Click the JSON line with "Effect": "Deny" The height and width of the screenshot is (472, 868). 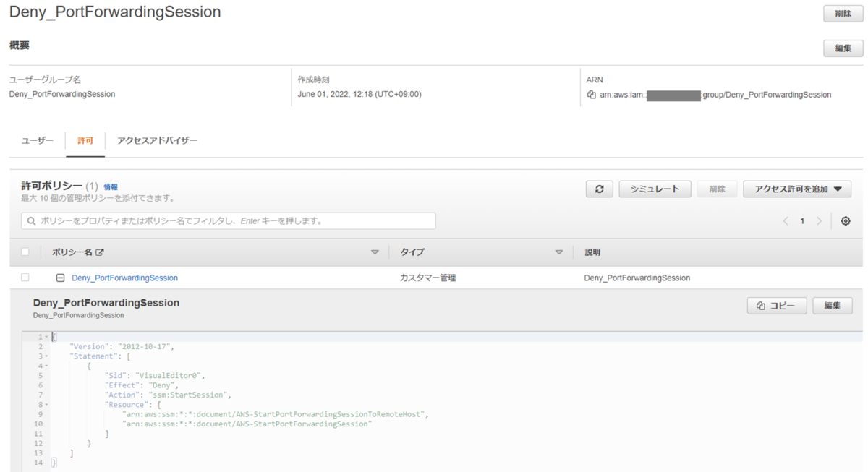tap(142, 385)
